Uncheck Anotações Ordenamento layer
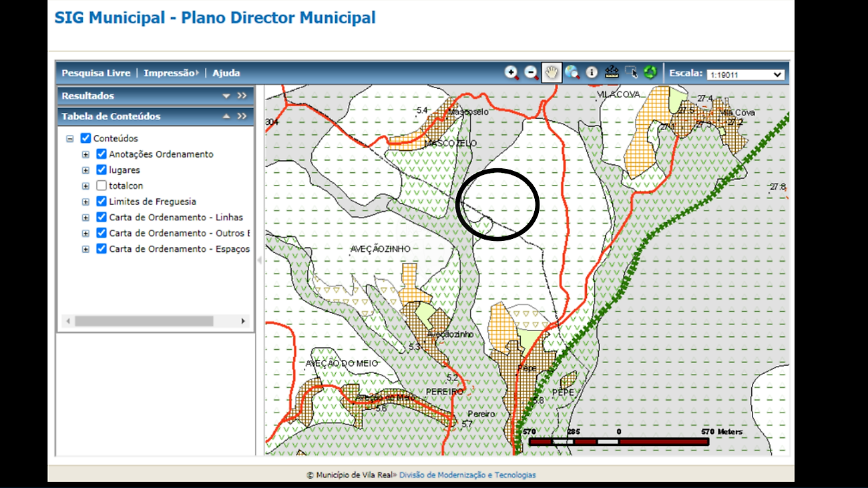This screenshot has height=488, width=868. [x=101, y=154]
